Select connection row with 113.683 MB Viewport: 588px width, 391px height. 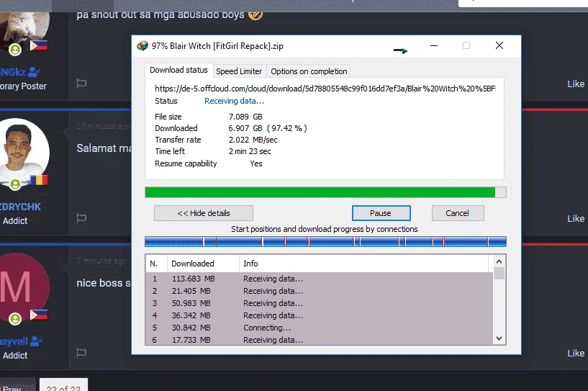coord(319,279)
